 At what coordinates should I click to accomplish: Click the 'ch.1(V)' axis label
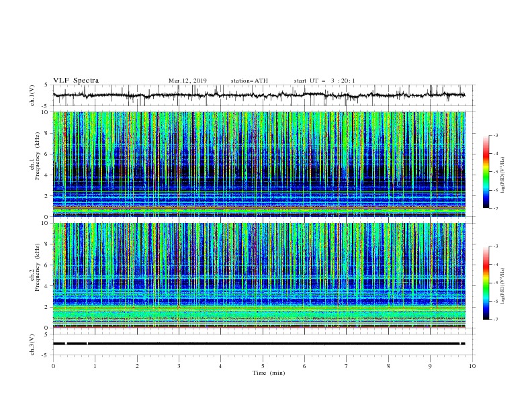32,95
